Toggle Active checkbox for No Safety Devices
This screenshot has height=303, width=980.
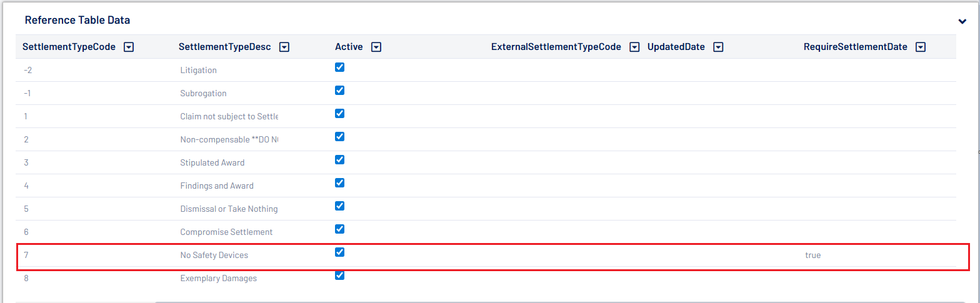click(340, 252)
